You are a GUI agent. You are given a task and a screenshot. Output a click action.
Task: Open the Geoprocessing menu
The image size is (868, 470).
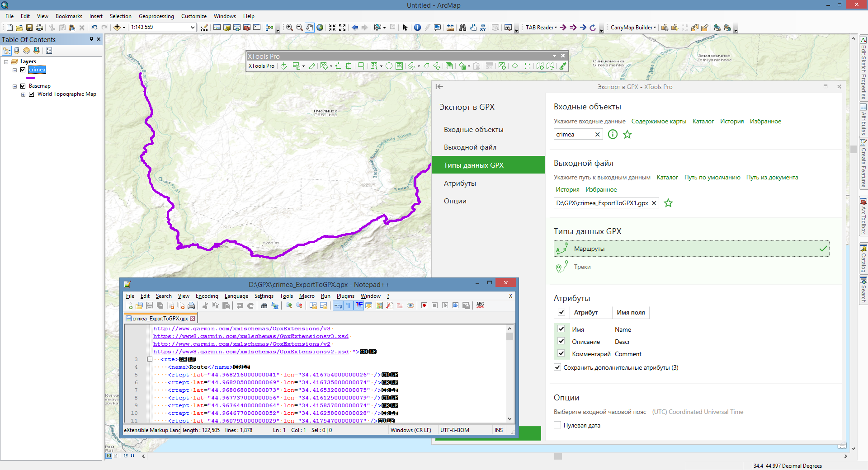click(x=156, y=16)
